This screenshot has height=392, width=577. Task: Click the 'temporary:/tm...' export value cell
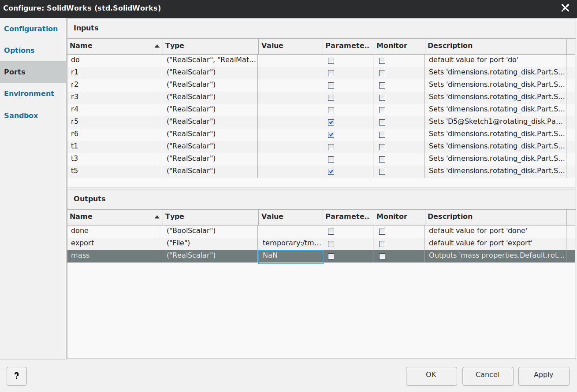290,243
